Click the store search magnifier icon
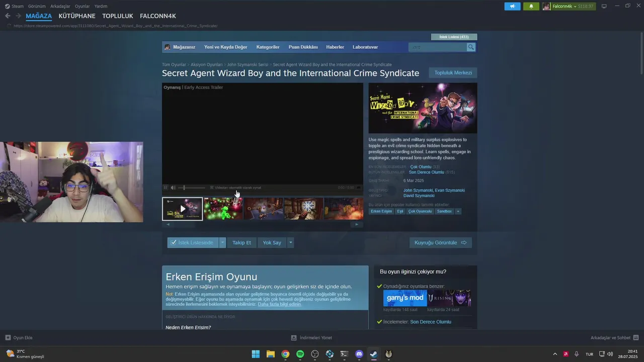This screenshot has width=644, height=362. (471, 47)
